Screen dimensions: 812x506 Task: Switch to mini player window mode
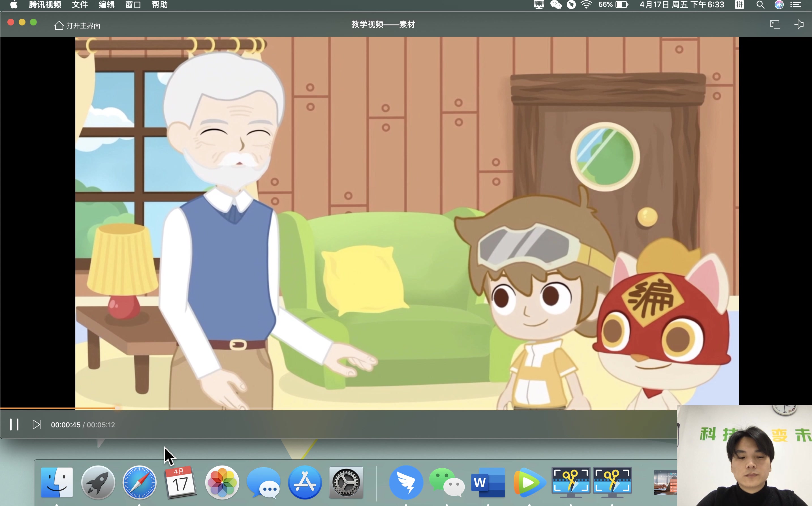(x=775, y=24)
